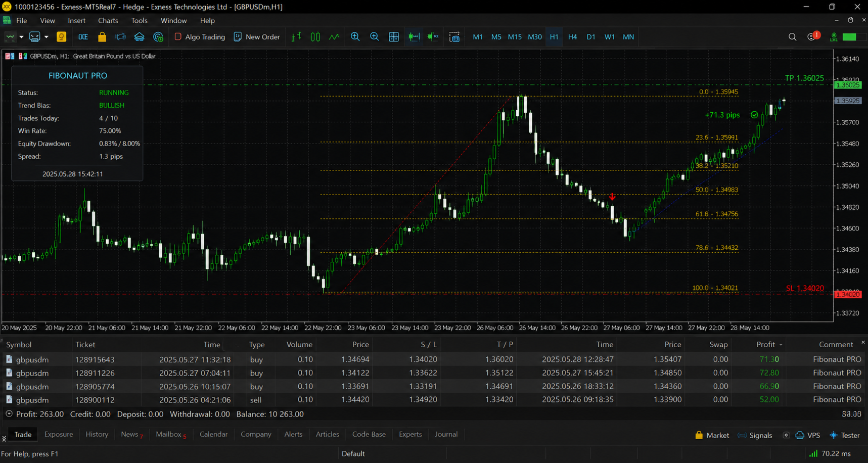The width and height of the screenshot is (868, 463).
Task: Open the Window menu
Action: click(174, 21)
